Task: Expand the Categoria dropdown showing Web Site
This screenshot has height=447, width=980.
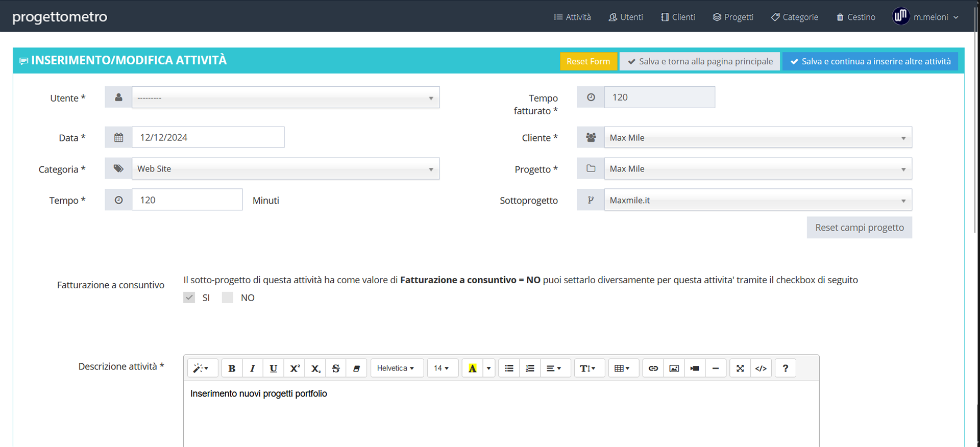Action: (285, 169)
